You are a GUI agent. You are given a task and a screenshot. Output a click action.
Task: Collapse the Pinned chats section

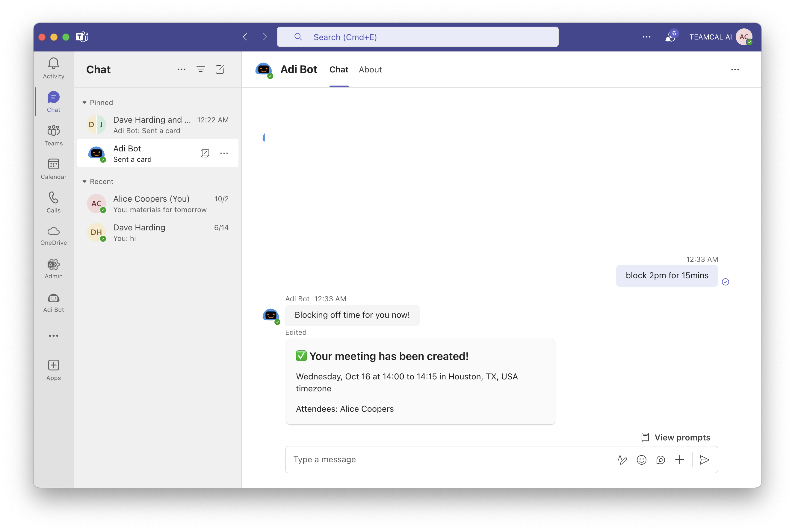click(84, 102)
